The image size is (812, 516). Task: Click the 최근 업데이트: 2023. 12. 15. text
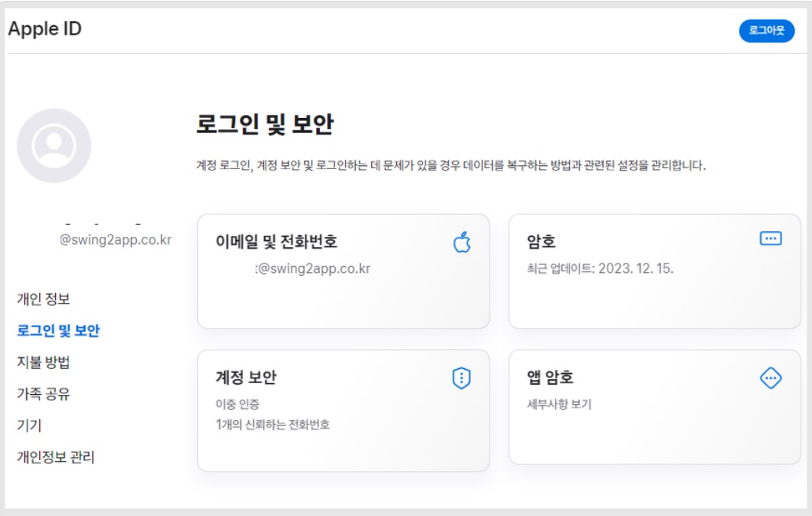point(601,268)
